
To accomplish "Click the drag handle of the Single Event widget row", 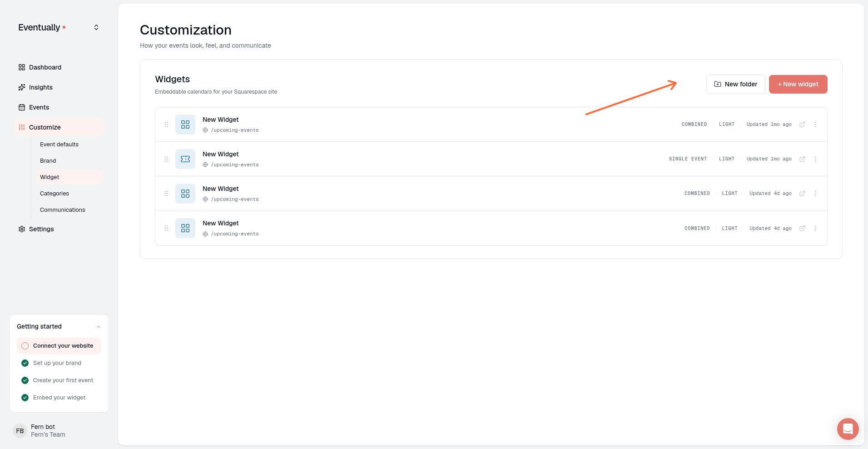I will (166, 159).
